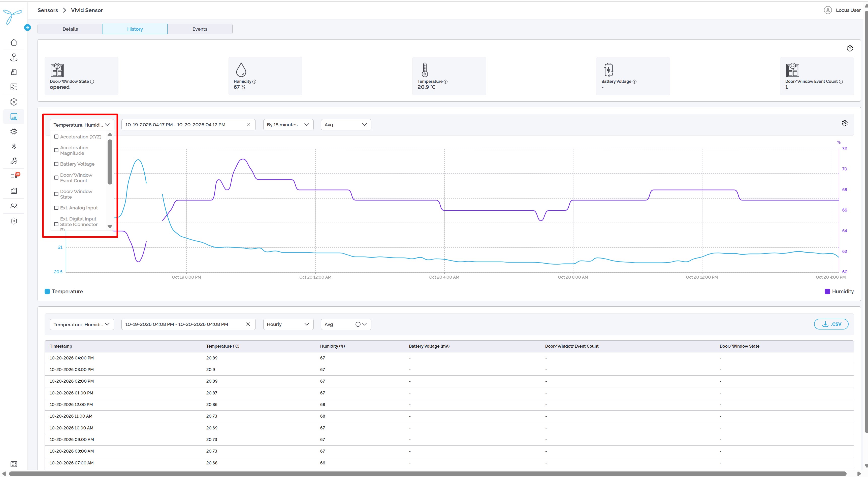Expand sidebar with blue arrow button
Screen dimensions: 868x477
pos(28,28)
